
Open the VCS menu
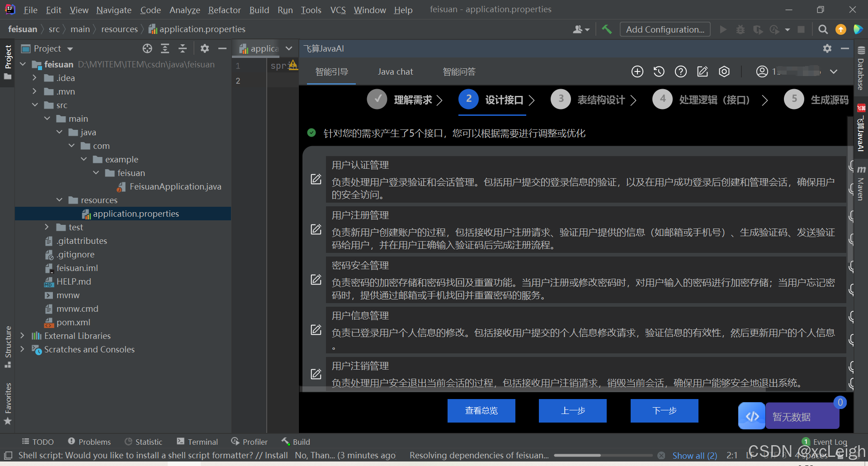click(338, 10)
